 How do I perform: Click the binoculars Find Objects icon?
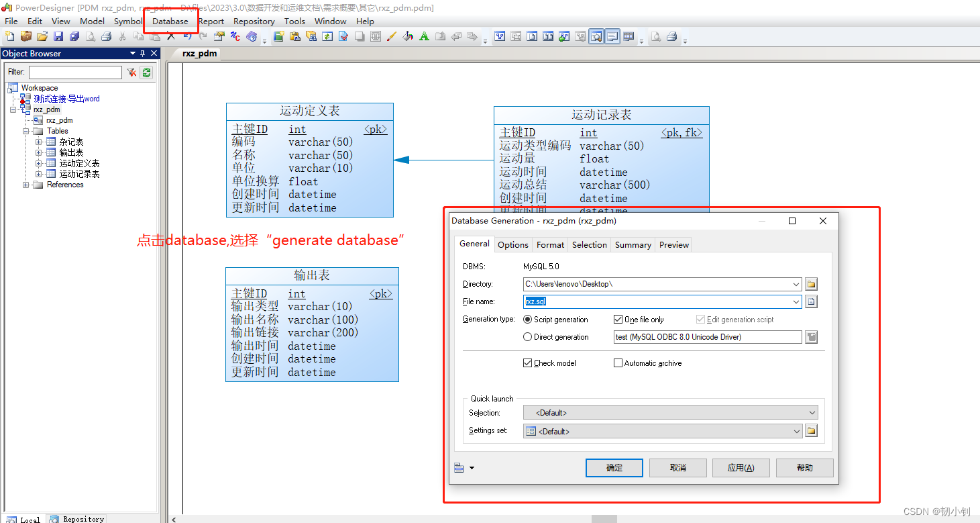[311, 36]
